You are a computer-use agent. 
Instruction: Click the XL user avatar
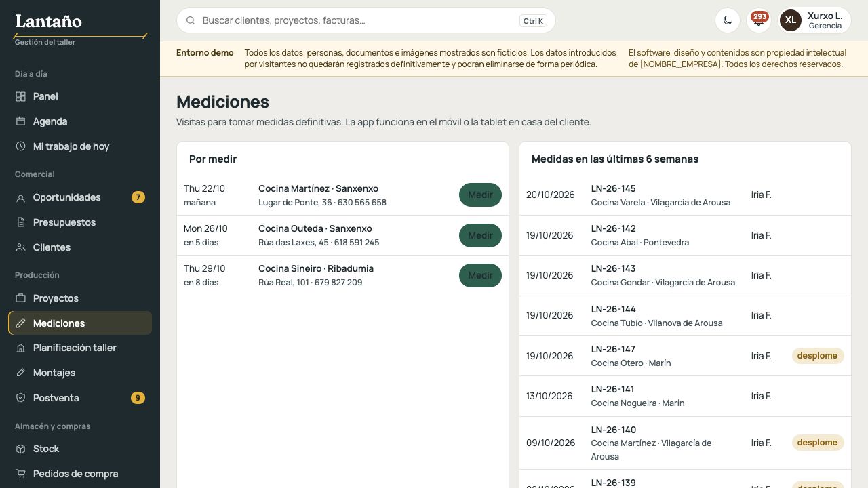[791, 20]
